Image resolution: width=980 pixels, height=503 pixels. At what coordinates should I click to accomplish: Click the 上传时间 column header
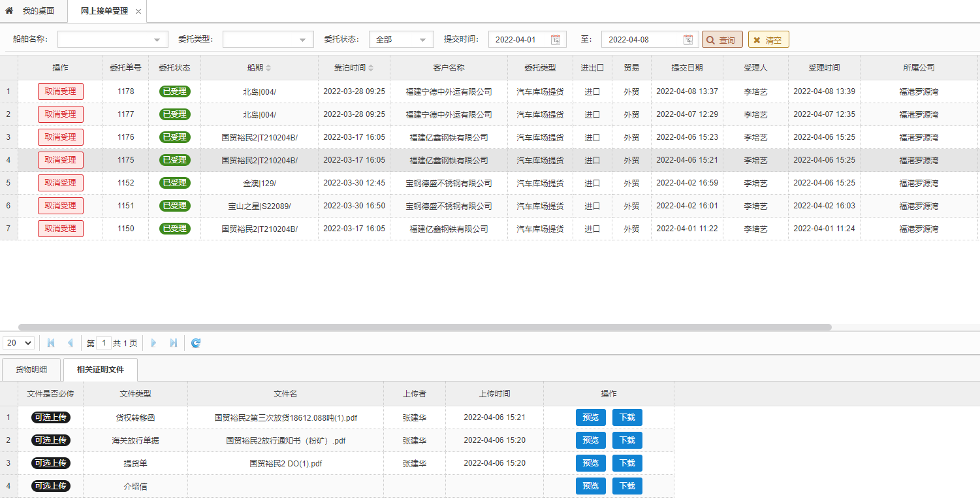pyautogui.click(x=495, y=394)
